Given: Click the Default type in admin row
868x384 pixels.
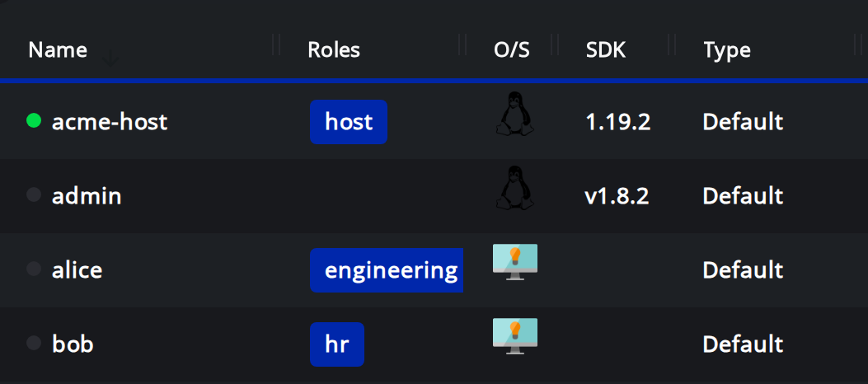Looking at the screenshot, I should tap(743, 196).
